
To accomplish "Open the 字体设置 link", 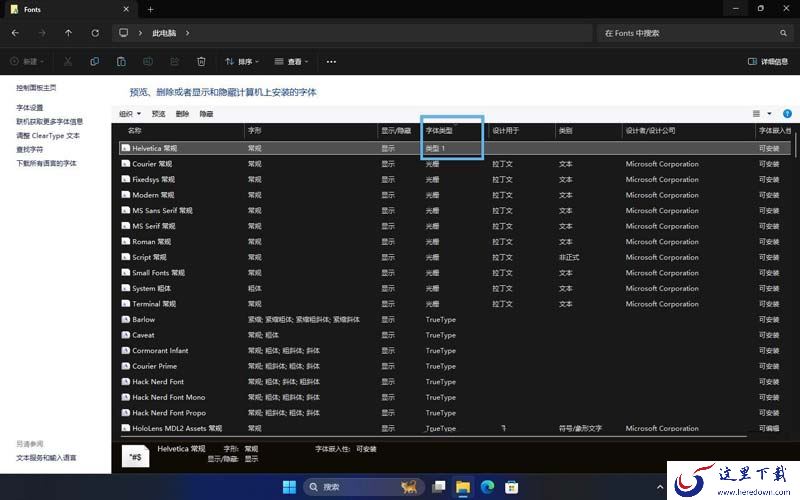I will 30,108.
